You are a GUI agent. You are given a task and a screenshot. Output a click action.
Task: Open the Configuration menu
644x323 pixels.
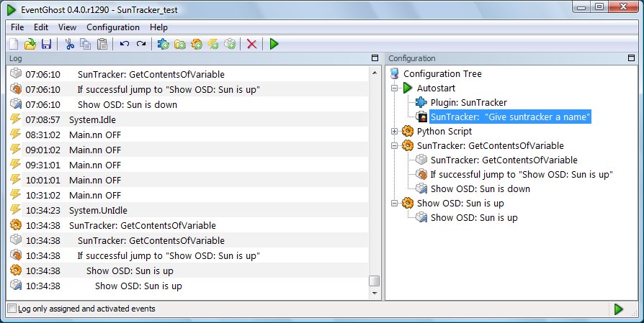click(113, 27)
